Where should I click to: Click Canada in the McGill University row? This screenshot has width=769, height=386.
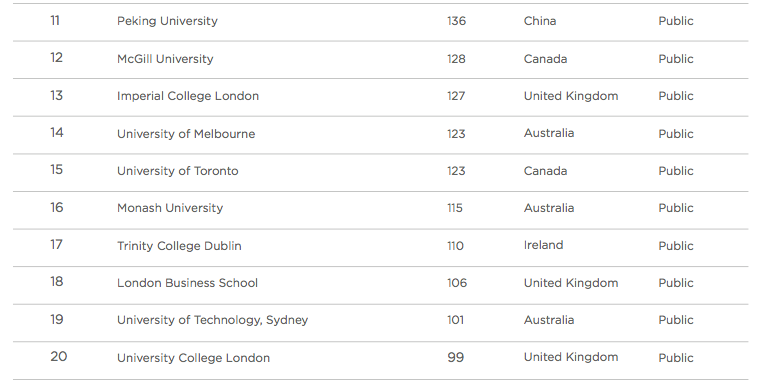545,59
